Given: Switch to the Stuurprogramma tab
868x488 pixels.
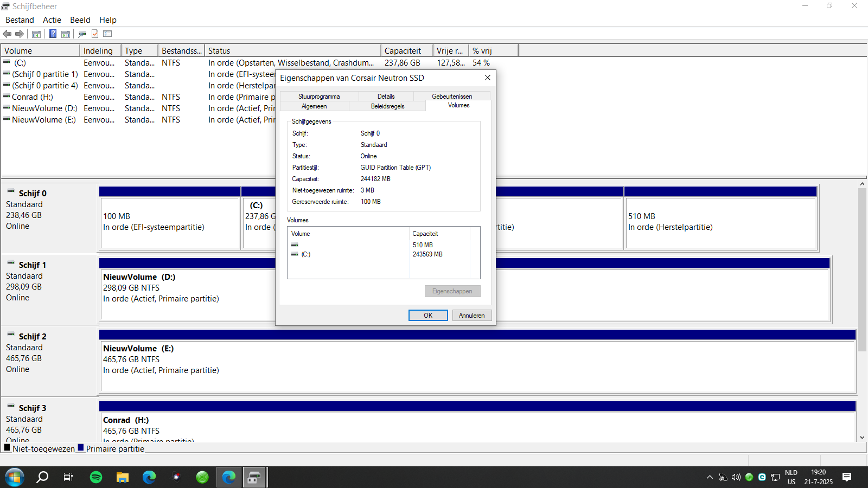Looking at the screenshot, I should click(x=319, y=97).
